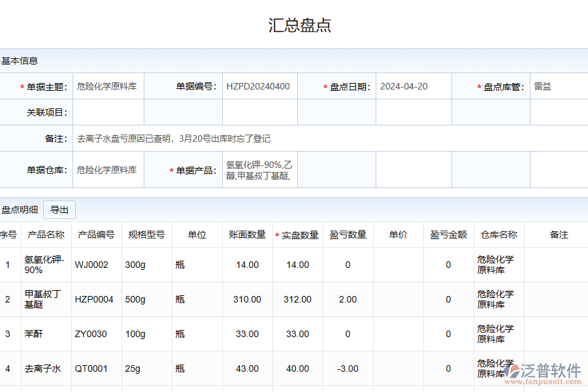The height and width of the screenshot is (392, 588).
Task: Click the 单据产品 product field
Action: [x=259, y=170]
